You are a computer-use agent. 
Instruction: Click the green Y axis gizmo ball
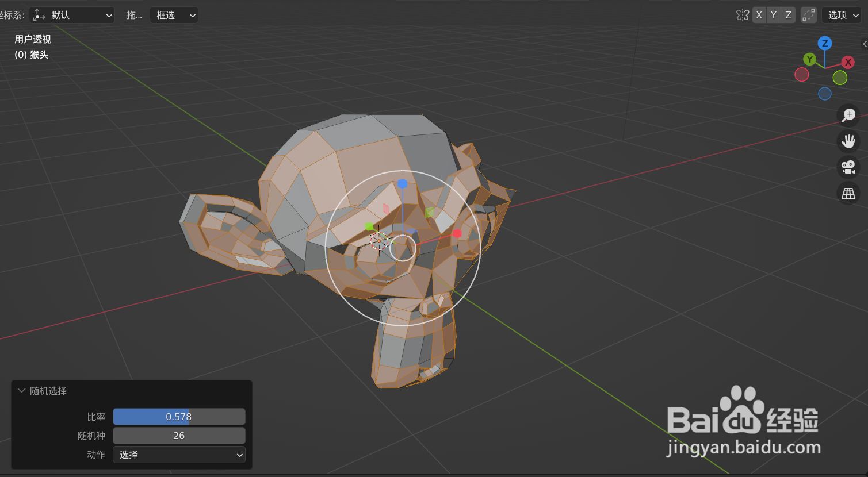click(x=810, y=59)
